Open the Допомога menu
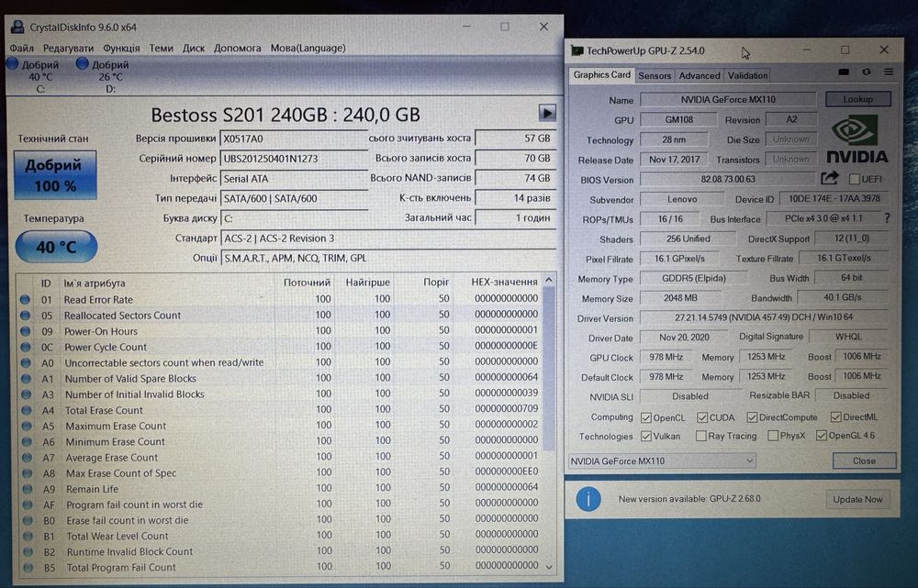The height and width of the screenshot is (588, 918). tap(237, 48)
